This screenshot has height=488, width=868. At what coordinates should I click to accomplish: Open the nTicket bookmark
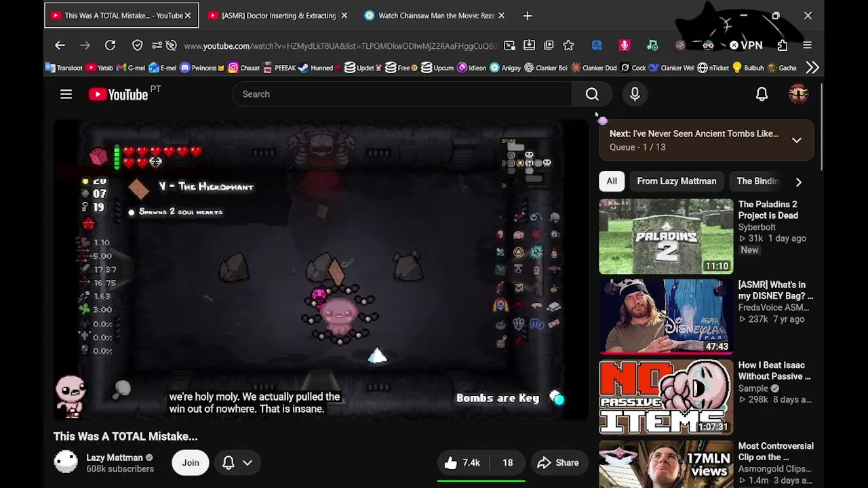tap(713, 68)
